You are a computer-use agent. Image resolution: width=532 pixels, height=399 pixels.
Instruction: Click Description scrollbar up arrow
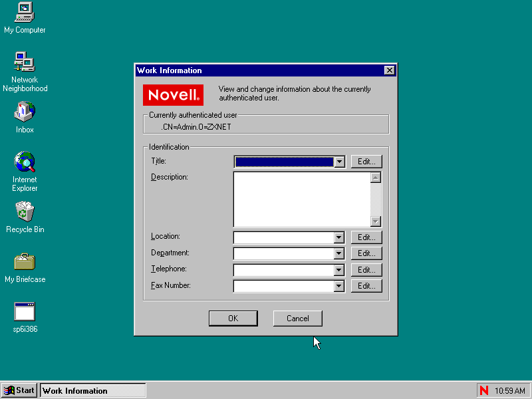coord(376,178)
